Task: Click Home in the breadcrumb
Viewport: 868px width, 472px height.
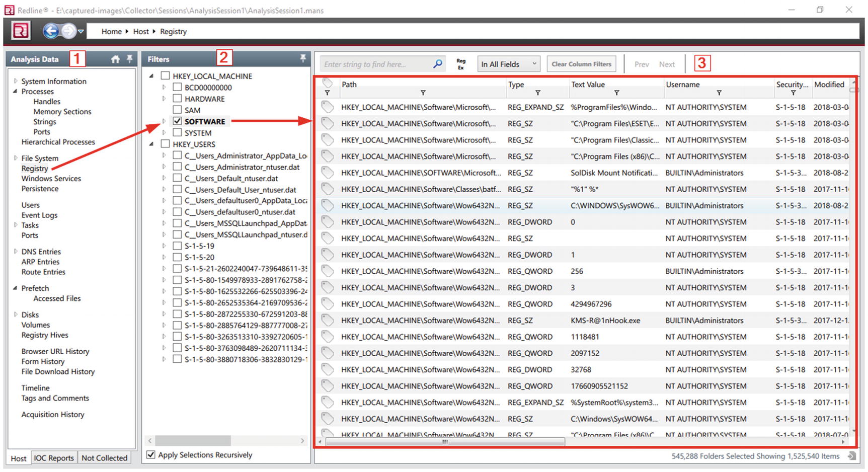Action: 111,31
